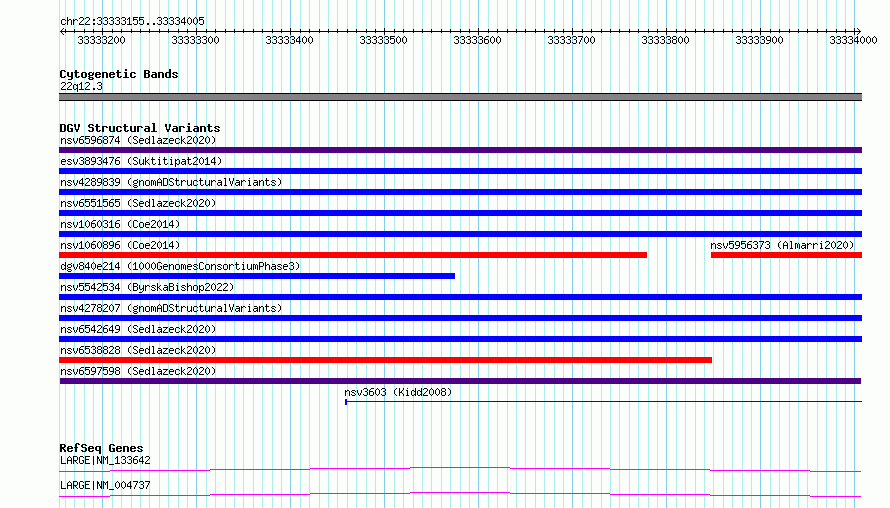Open dgv840e214 (1000GenomesConsortiumPhase3) label

180,266
